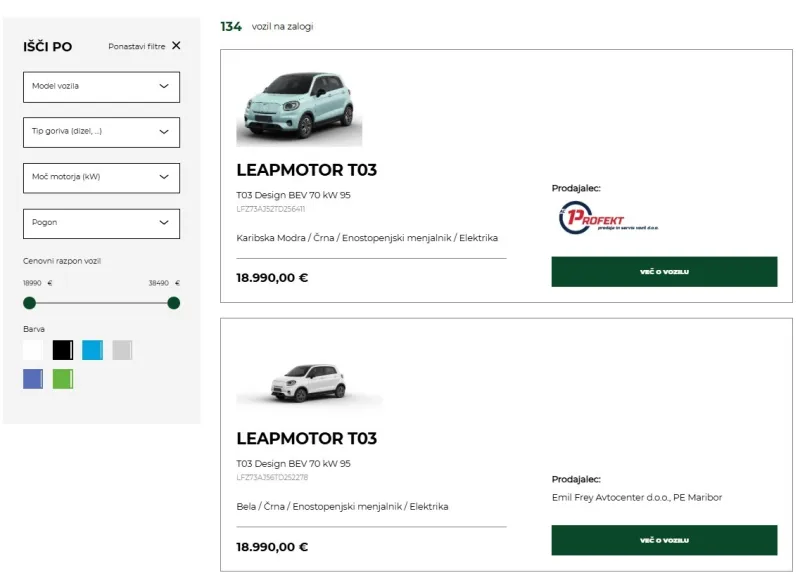Click the 'LEAPMOTOR T03' title of the Bela listing
800x580 pixels.
tap(307, 439)
